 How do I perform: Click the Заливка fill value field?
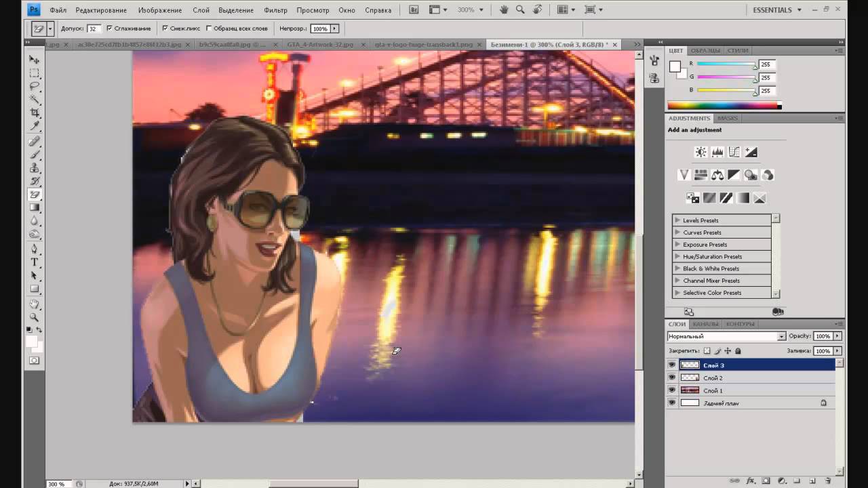point(823,351)
